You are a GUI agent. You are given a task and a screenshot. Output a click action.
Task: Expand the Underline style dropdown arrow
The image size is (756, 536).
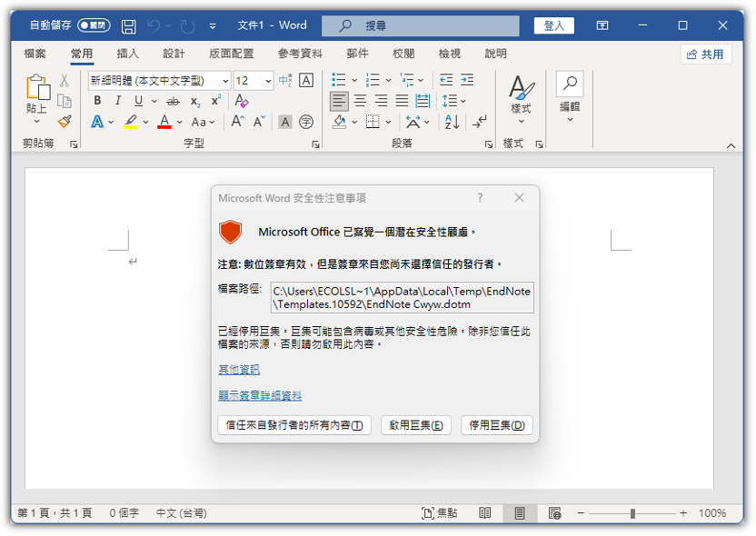pyautogui.click(x=154, y=101)
